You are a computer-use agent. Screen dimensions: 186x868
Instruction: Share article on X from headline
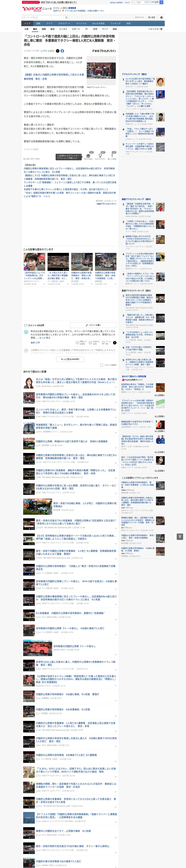57,51
